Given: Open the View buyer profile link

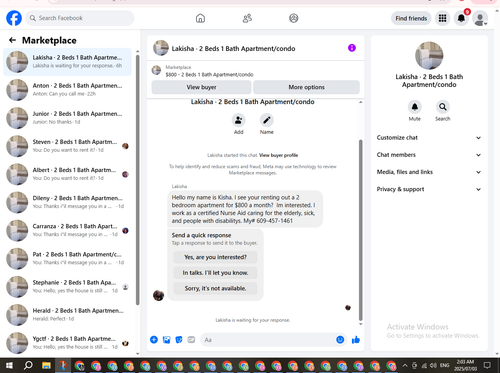Looking at the screenshot, I should [x=278, y=155].
